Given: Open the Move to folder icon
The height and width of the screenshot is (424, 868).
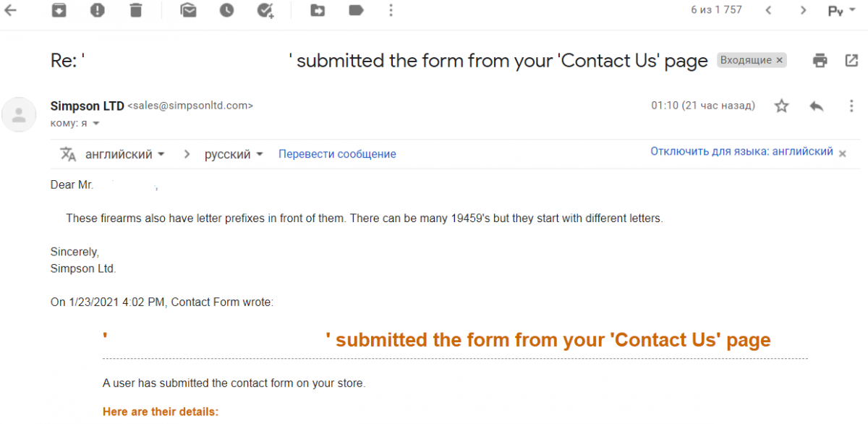Looking at the screenshot, I should tap(317, 10).
